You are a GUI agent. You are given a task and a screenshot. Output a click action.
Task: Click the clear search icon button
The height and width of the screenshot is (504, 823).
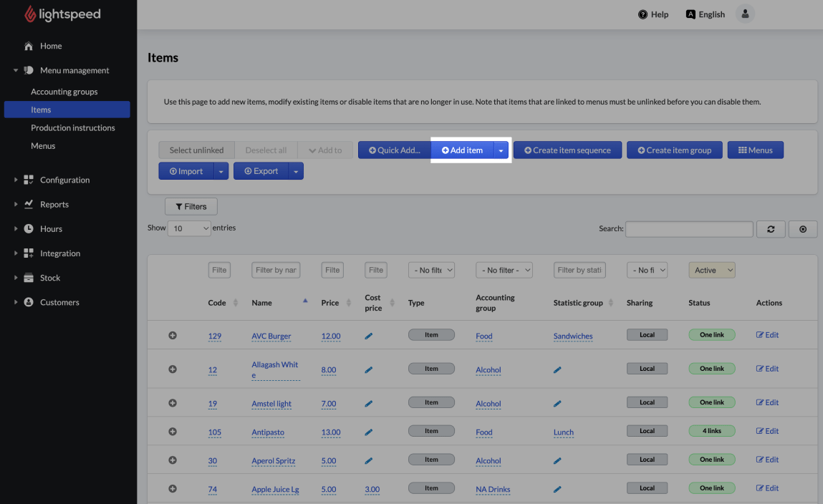pyautogui.click(x=802, y=229)
